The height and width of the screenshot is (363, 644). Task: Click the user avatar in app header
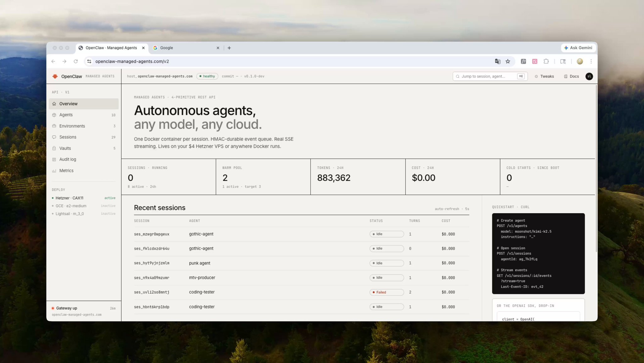[x=589, y=76]
